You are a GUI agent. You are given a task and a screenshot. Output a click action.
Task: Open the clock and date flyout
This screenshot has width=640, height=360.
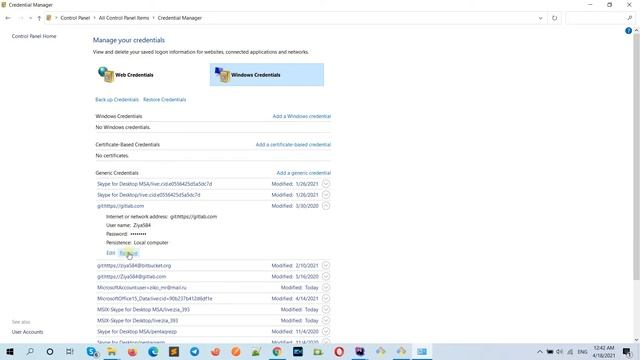tap(604, 351)
